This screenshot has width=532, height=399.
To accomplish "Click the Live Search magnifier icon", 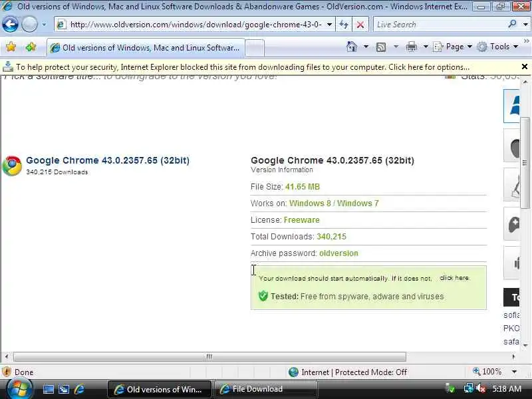I will tap(512, 24).
